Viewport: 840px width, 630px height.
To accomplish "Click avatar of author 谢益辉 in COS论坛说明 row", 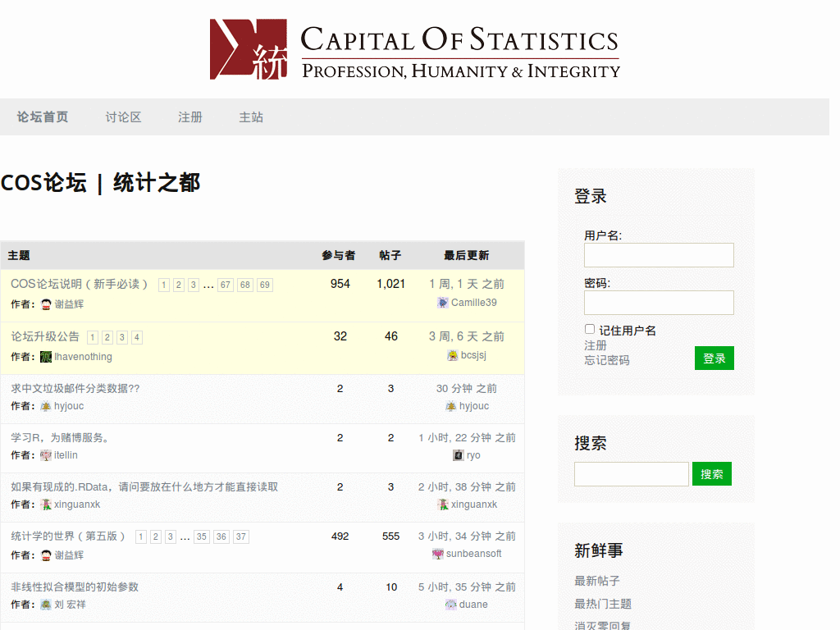I will coord(46,304).
